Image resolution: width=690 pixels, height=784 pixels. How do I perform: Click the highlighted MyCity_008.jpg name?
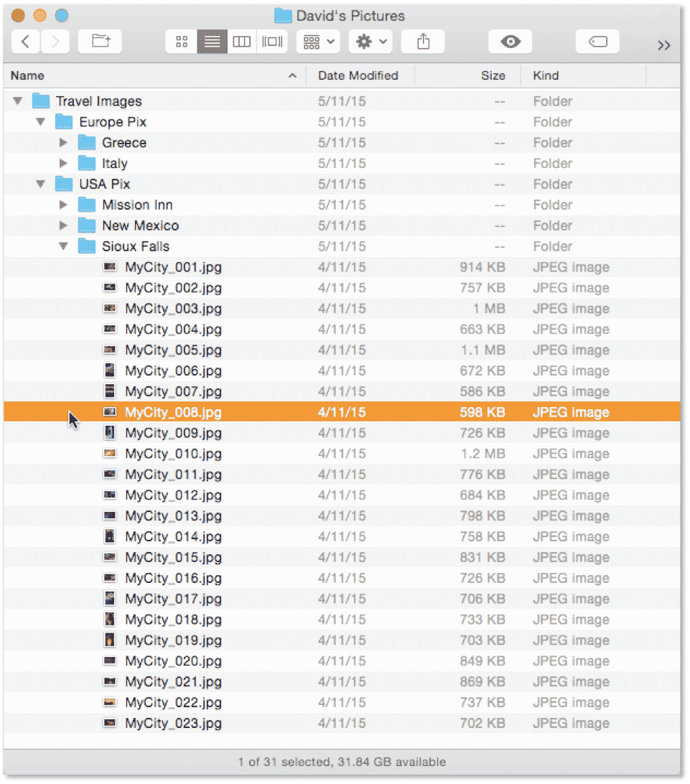pyautogui.click(x=173, y=413)
